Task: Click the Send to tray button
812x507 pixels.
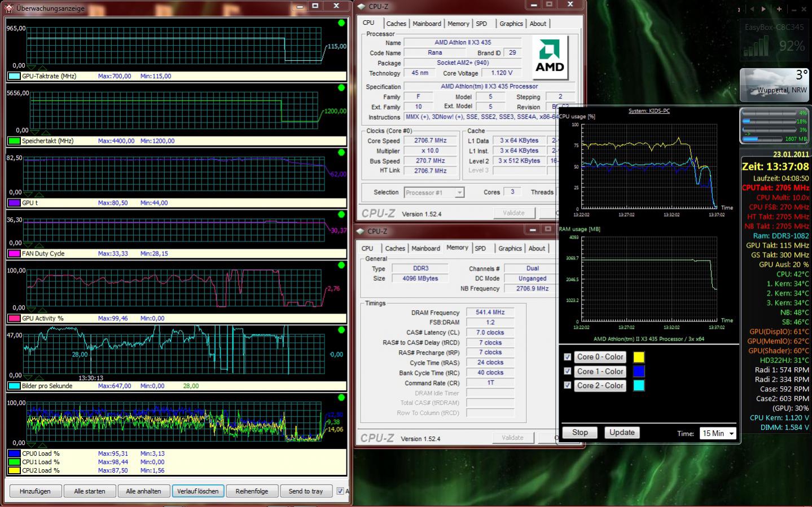Action: click(306, 491)
